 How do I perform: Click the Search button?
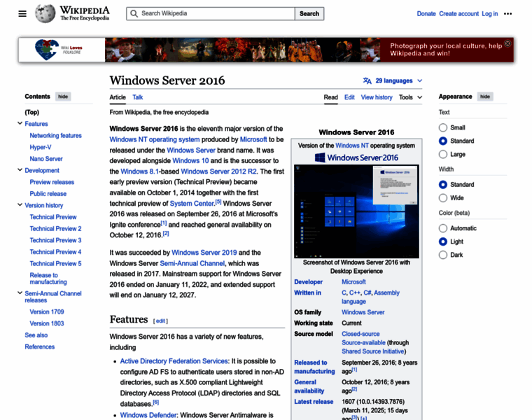click(309, 13)
